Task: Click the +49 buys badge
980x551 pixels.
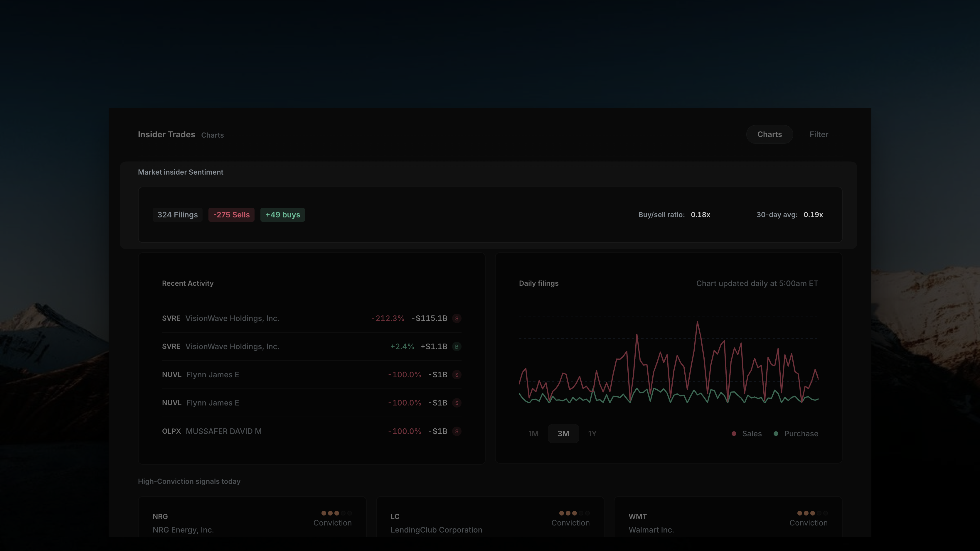Action: [283, 214]
